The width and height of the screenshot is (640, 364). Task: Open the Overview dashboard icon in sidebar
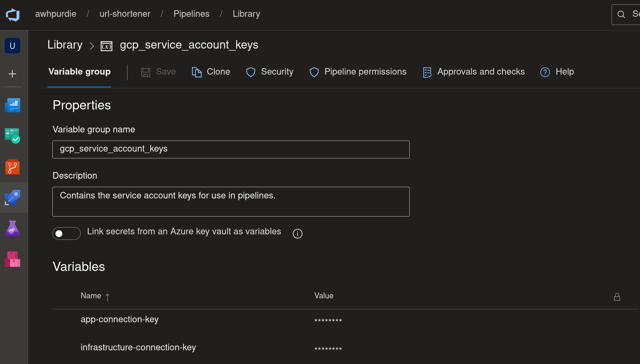pos(13,105)
